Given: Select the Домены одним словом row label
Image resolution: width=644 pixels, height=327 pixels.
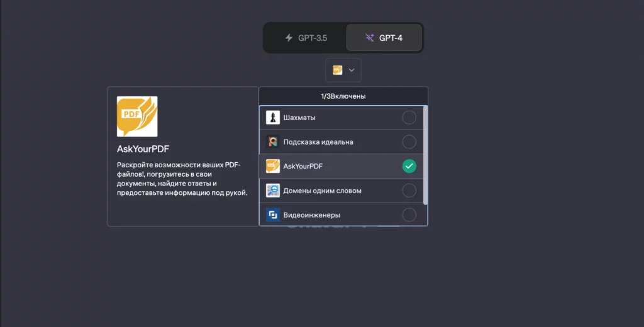Looking at the screenshot, I should click(x=323, y=191).
